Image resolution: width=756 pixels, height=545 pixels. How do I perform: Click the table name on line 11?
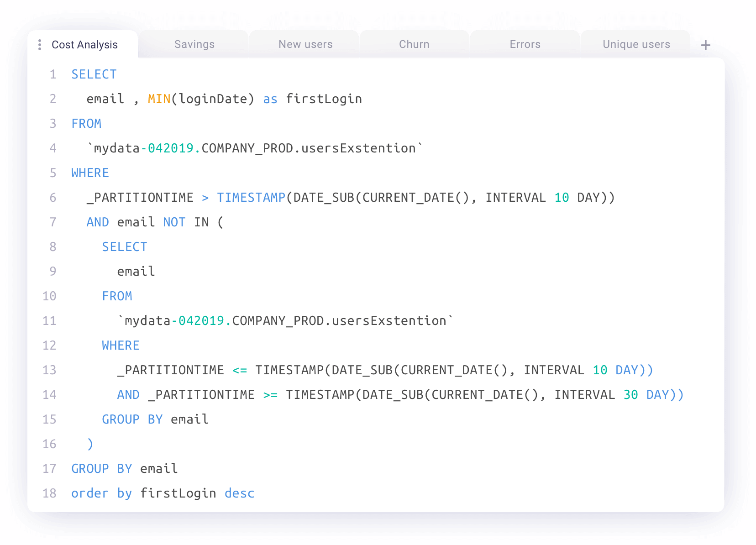tap(285, 321)
